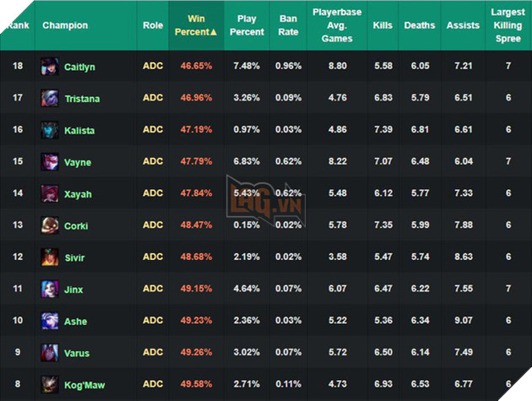Click Sivir's assists value 8.63
The image size is (532, 401).
pyautogui.click(x=463, y=257)
